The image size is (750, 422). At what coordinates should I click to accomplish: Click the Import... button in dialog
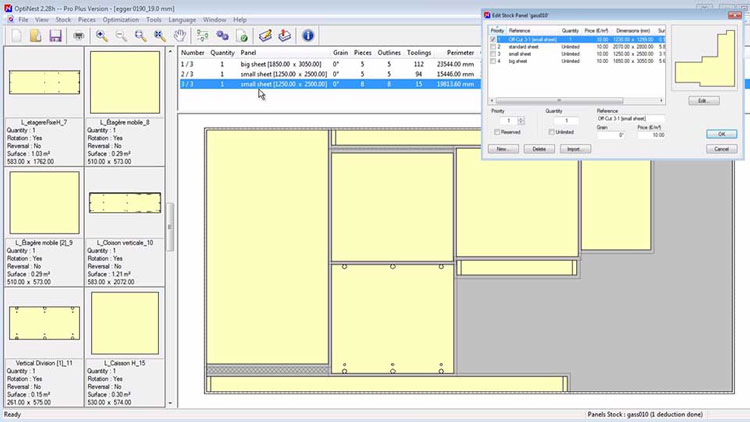(575, 149)
